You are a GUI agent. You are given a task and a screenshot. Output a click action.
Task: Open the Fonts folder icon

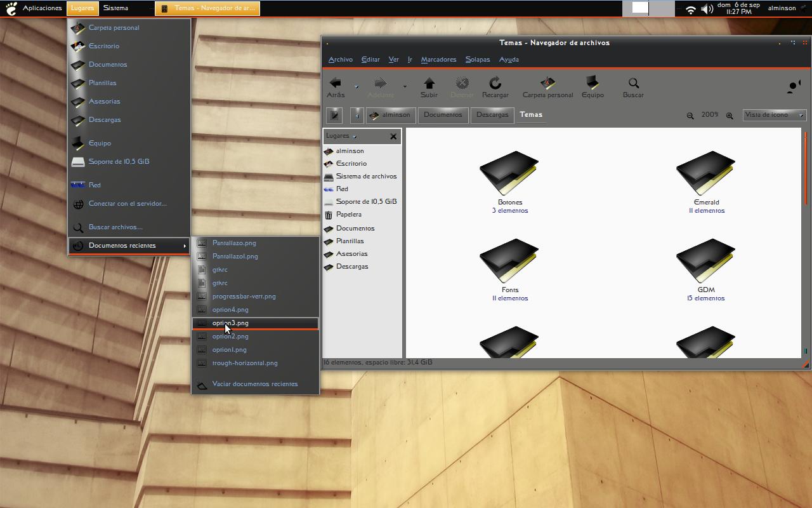coord(509,260)
